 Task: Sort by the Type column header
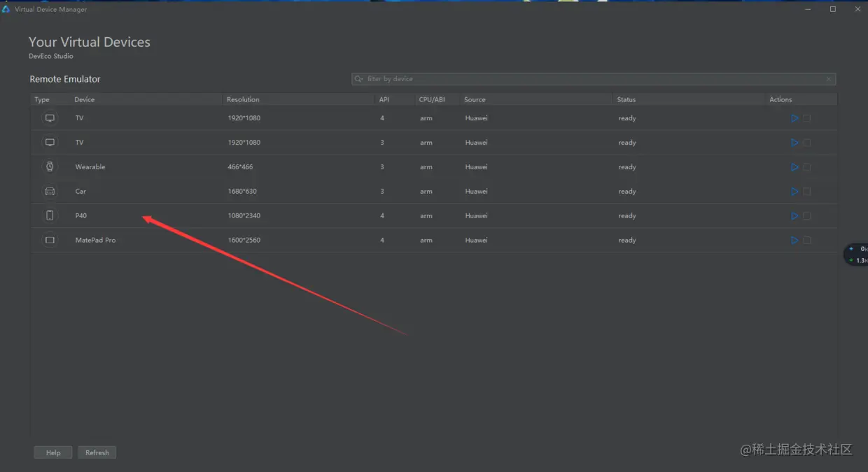(x=42, y=100)
